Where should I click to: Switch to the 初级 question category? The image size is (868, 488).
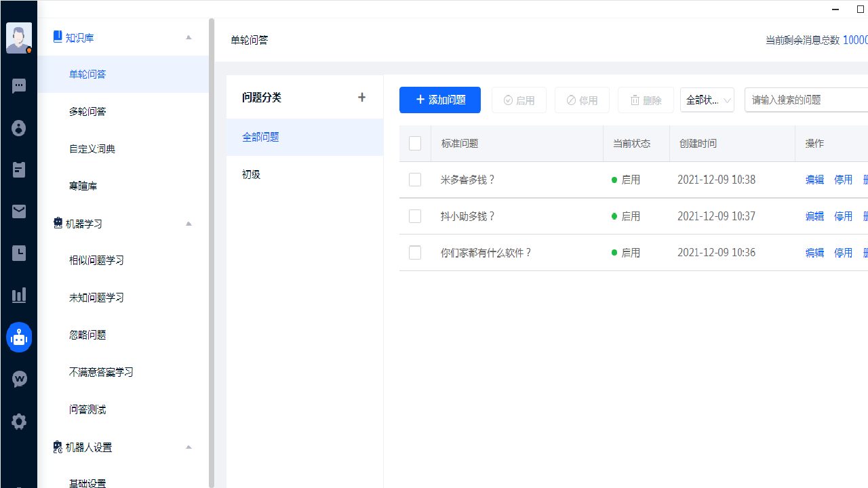[x=250, y=174]
